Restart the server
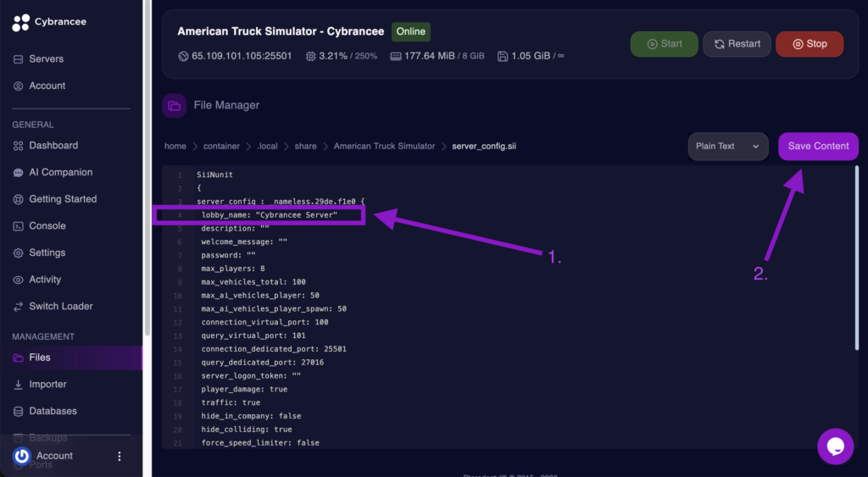868x477 pixels. click(x=737, y=44)
